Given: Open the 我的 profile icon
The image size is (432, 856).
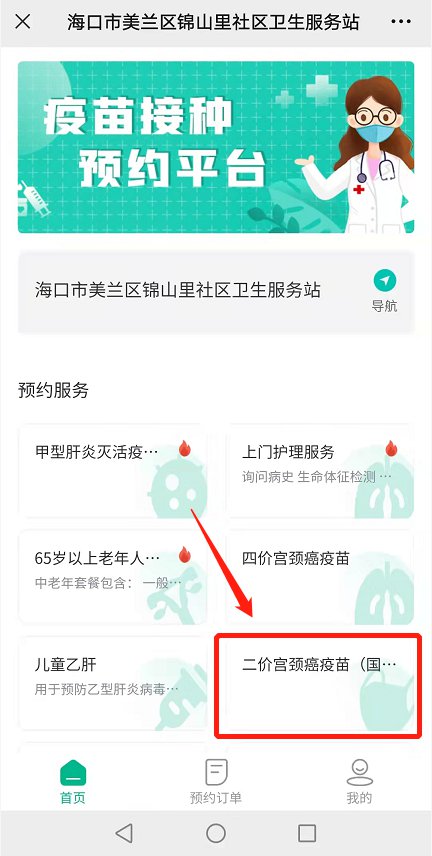Looking at the screenshot, I should tap(359, 772).
